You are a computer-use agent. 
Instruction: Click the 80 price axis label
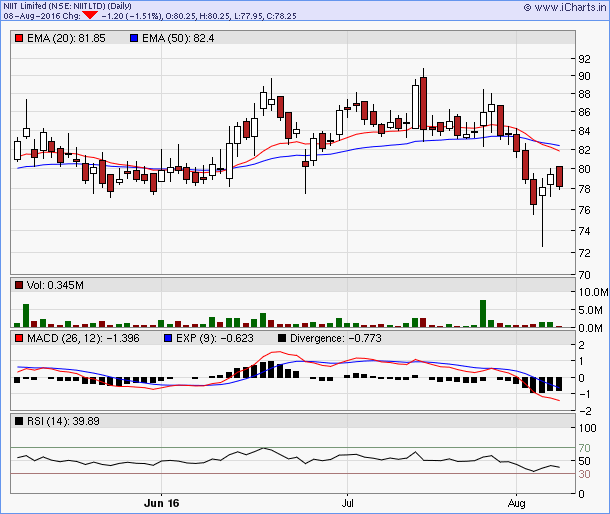point(584,169)
